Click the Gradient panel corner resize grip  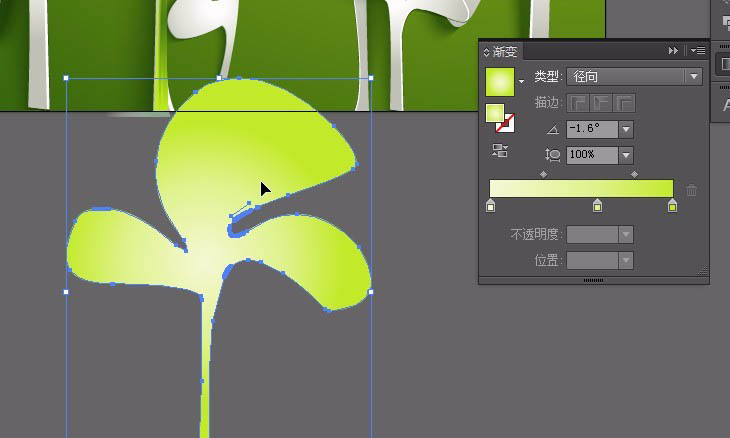click(703, 271)
